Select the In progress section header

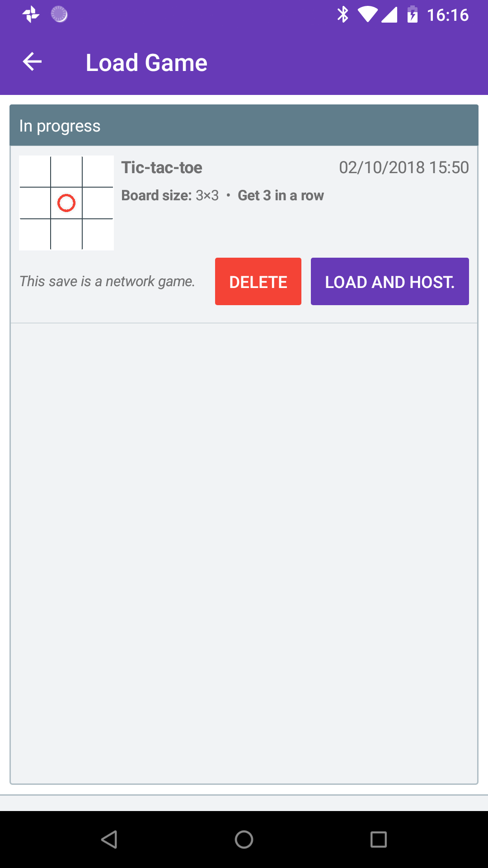[x=244, y=125]
